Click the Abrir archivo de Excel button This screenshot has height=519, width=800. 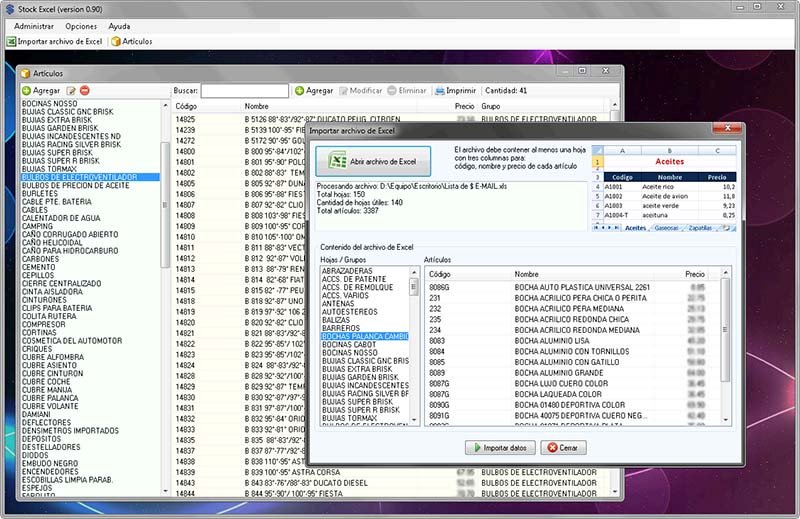click(373, 161)
